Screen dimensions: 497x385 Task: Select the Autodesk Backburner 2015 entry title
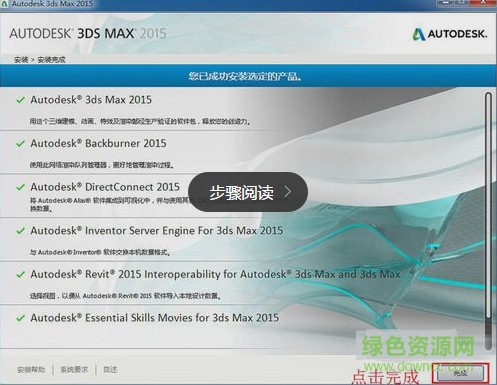pyautogui.click(x=98, y=143)
